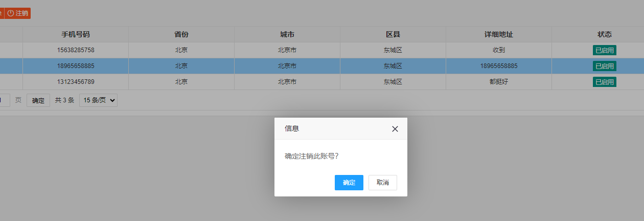The image size is (644, 221).
Task: Select phone number 13123456789 cell
Action: click(x=76, y=82)
